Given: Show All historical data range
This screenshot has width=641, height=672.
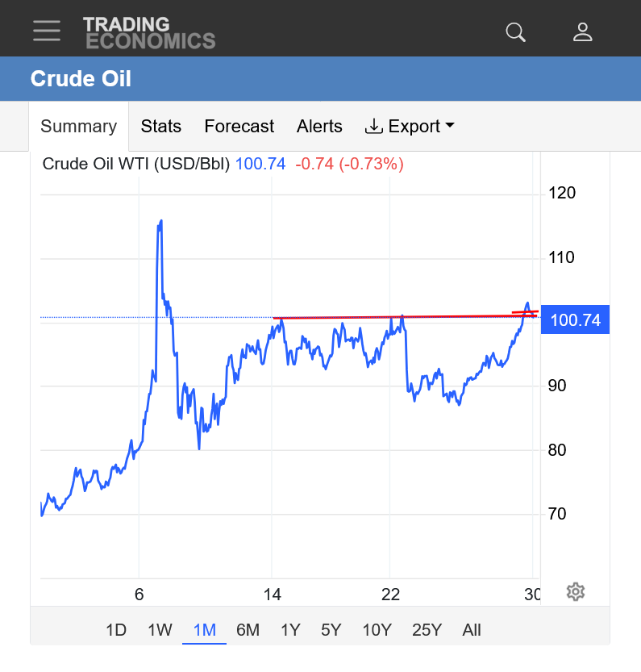Looking at the screenshot, I should [x=472, y=630].
